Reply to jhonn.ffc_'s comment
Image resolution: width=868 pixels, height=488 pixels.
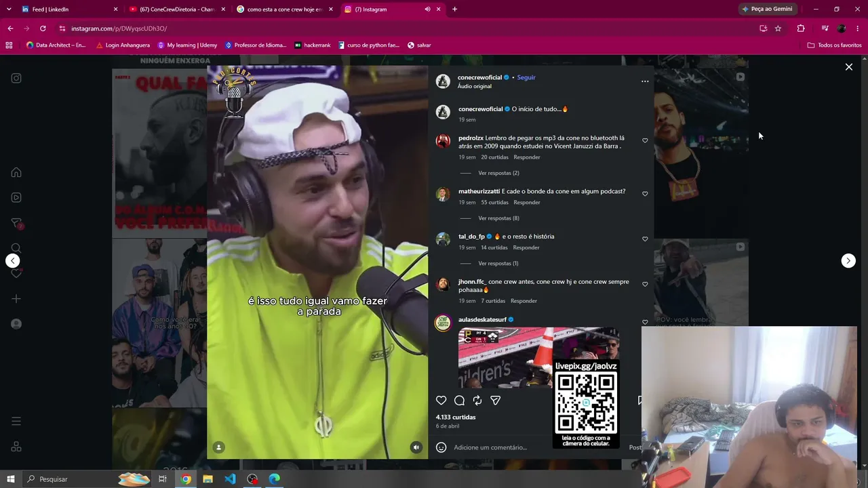(524, 301)
